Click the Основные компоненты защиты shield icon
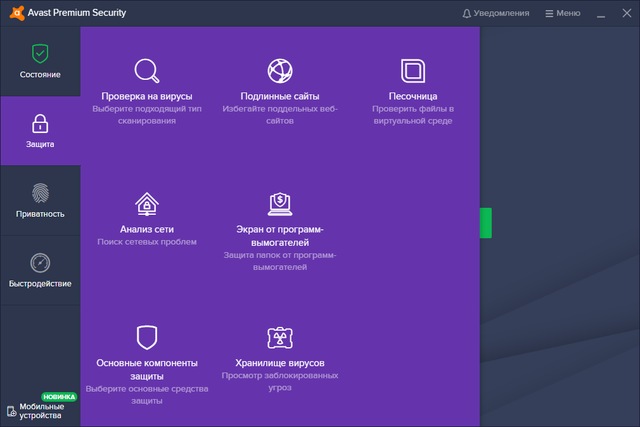The image size is (640, 427). click(147, 337)
